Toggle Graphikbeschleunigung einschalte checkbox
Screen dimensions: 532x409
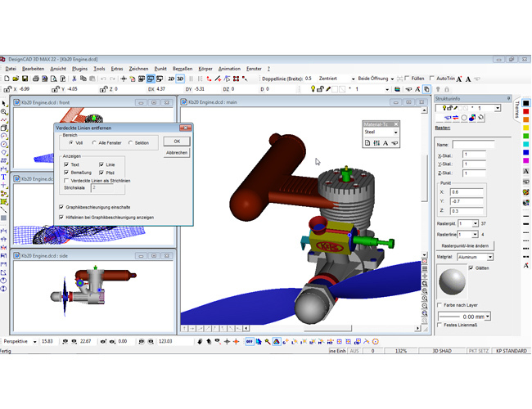(61, 207)
